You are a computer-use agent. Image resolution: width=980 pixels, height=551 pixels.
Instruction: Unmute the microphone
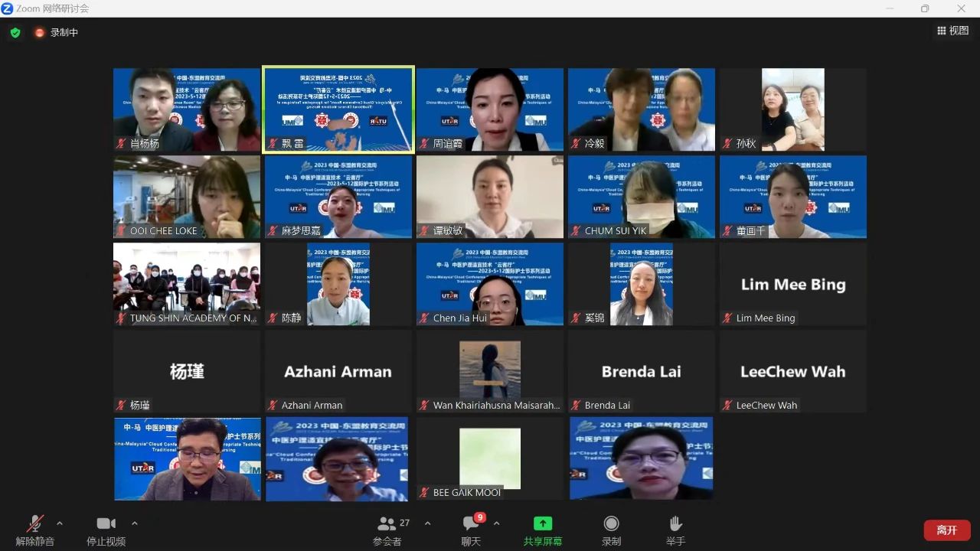coord(35,524)
